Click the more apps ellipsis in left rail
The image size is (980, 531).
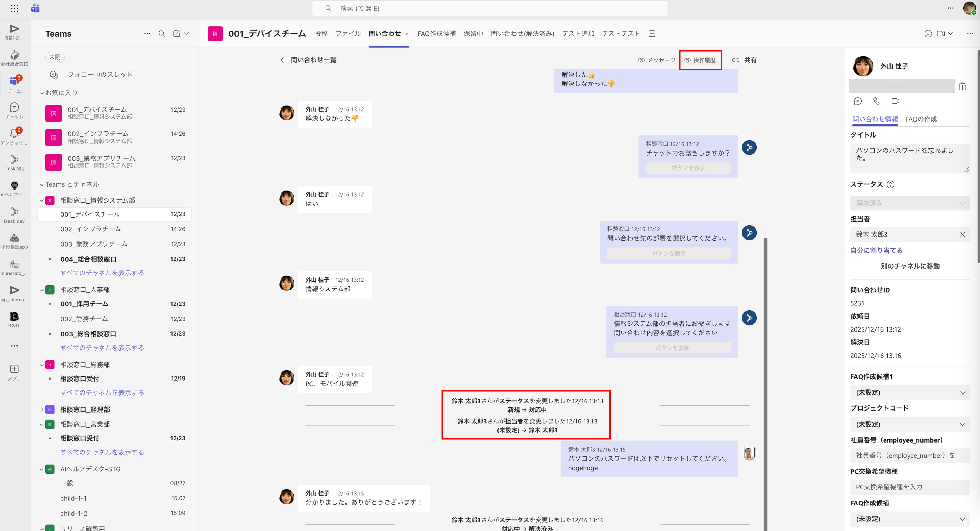click(x=14, y=345)
